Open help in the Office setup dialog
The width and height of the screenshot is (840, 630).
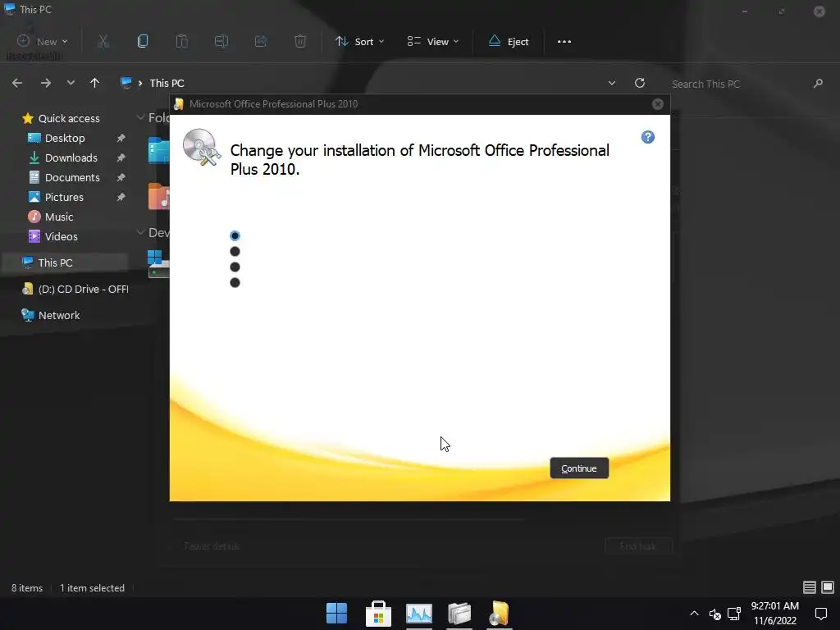click(x=648, y=137)
